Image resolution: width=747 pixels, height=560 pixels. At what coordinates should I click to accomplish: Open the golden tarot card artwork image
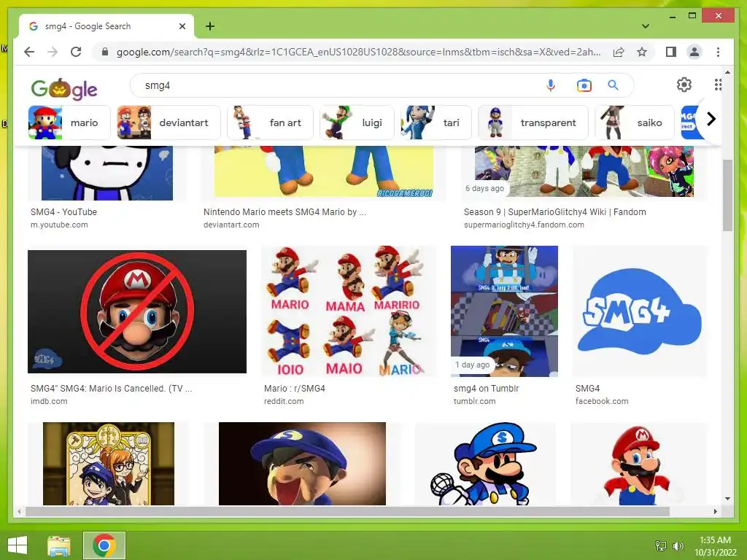[109, 464]
